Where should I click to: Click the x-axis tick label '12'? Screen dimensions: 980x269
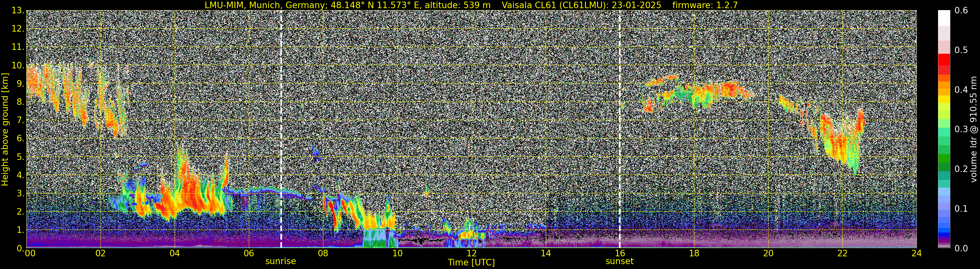point(471,254)
